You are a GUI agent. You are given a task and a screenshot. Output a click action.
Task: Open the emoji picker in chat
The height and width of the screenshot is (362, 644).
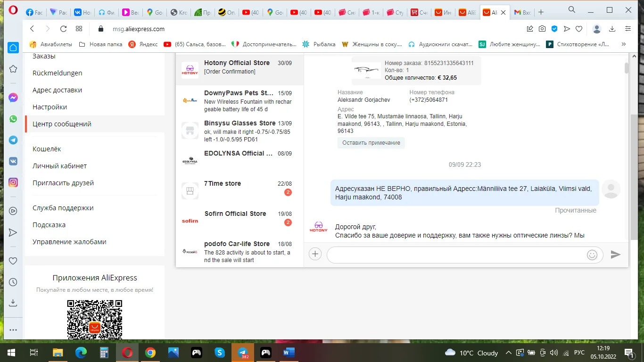(x=592, y=255)
